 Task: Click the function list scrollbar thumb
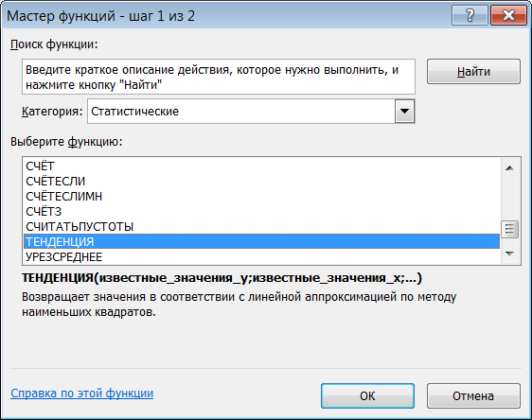[x=509, y=229]
